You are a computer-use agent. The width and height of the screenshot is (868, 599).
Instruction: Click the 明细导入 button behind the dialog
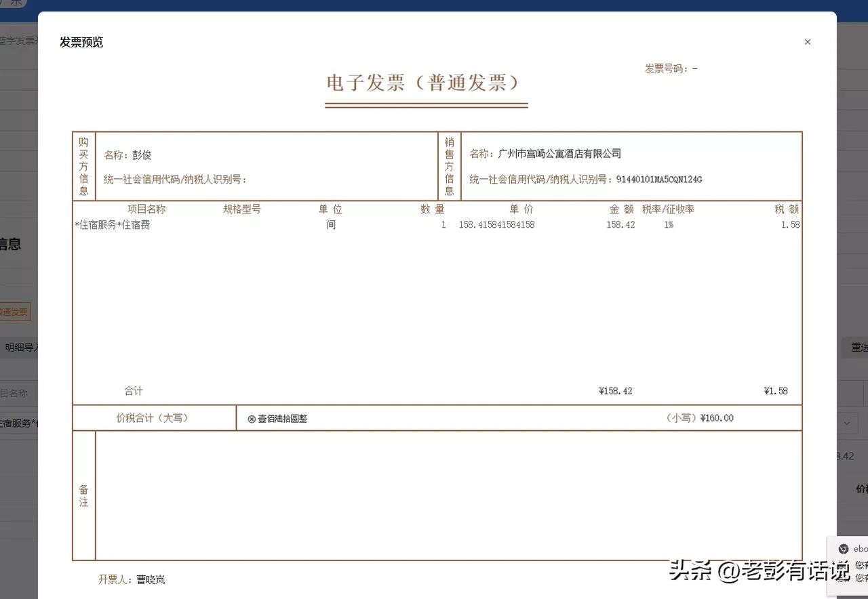click(x=19, y=348)
